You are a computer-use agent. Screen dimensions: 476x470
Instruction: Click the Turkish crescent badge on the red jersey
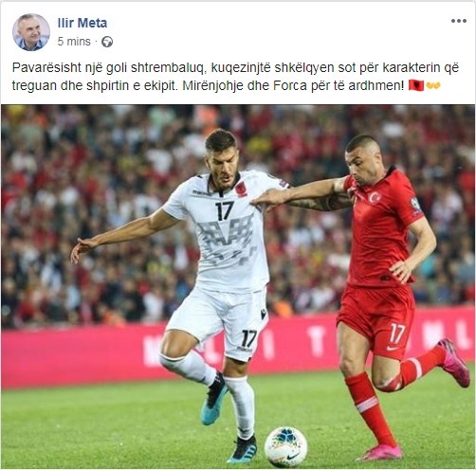[375, 198]
